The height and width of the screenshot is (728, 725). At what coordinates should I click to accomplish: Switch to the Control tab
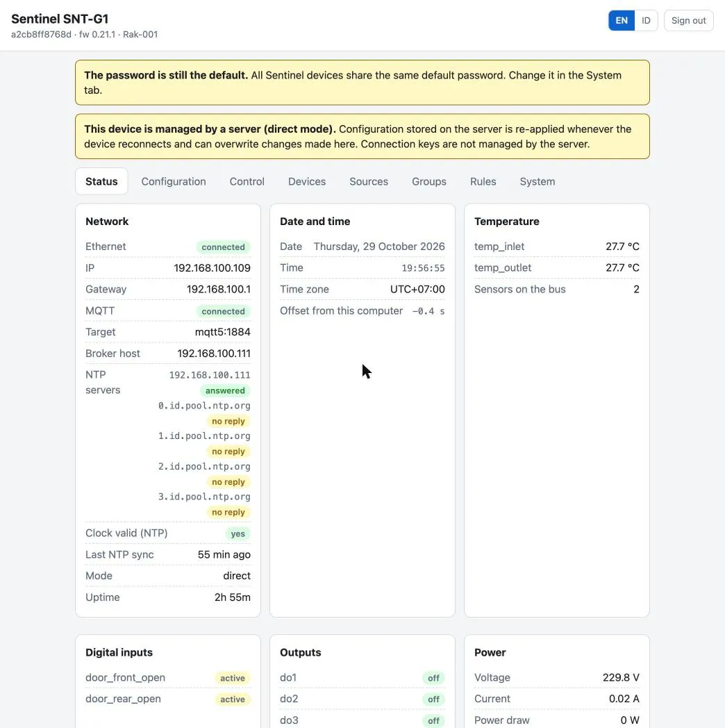coord(247,181)
